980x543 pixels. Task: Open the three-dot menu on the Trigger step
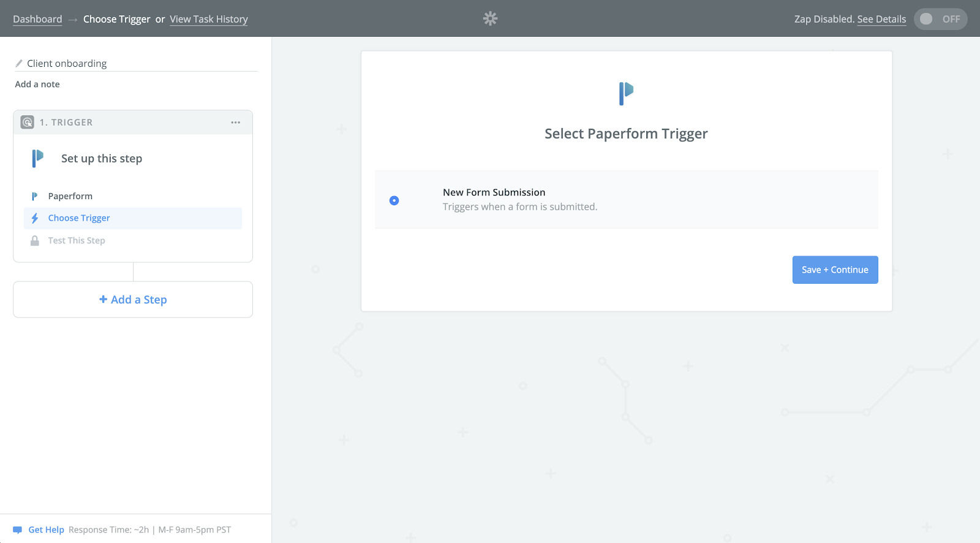click(236, 123)
